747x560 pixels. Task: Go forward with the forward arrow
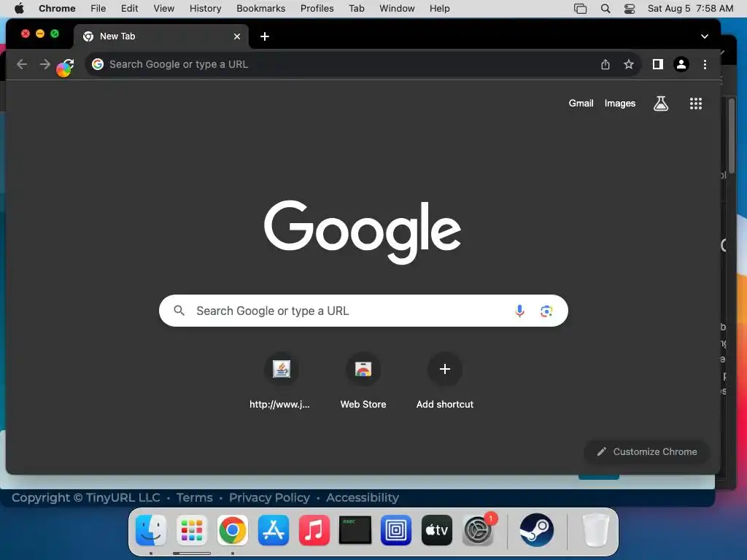click(44, 64)
